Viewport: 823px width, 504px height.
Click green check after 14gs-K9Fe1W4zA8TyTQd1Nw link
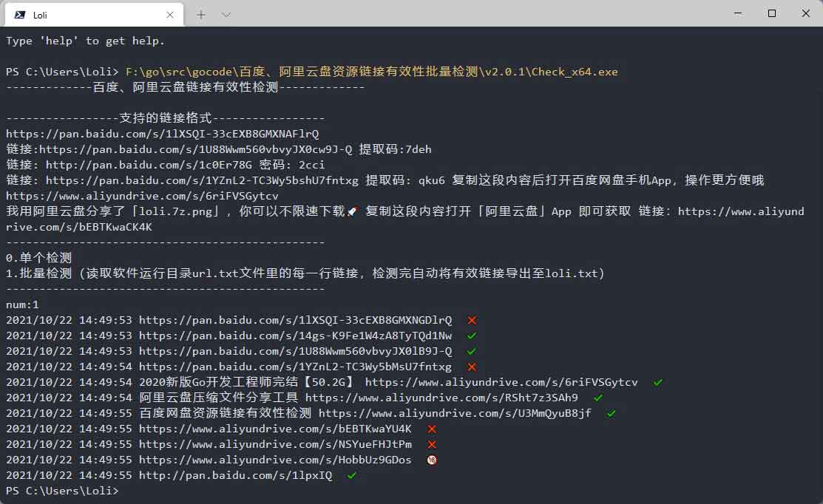[x=472, y=336]
